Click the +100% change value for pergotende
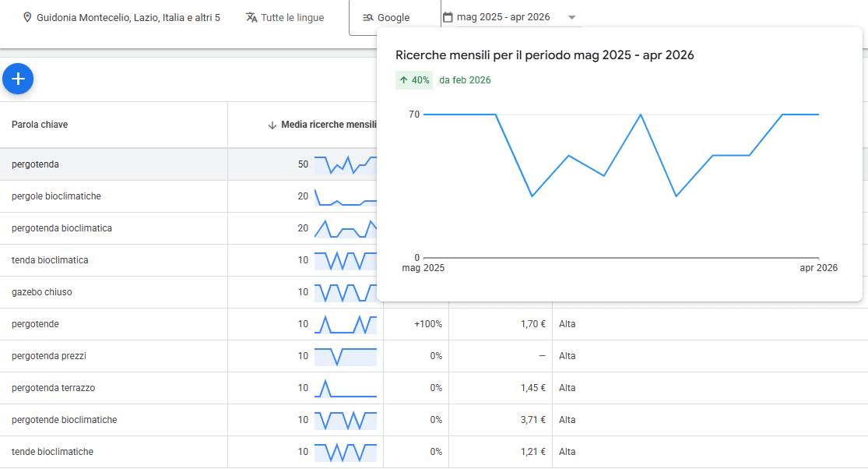 (428, 324)
